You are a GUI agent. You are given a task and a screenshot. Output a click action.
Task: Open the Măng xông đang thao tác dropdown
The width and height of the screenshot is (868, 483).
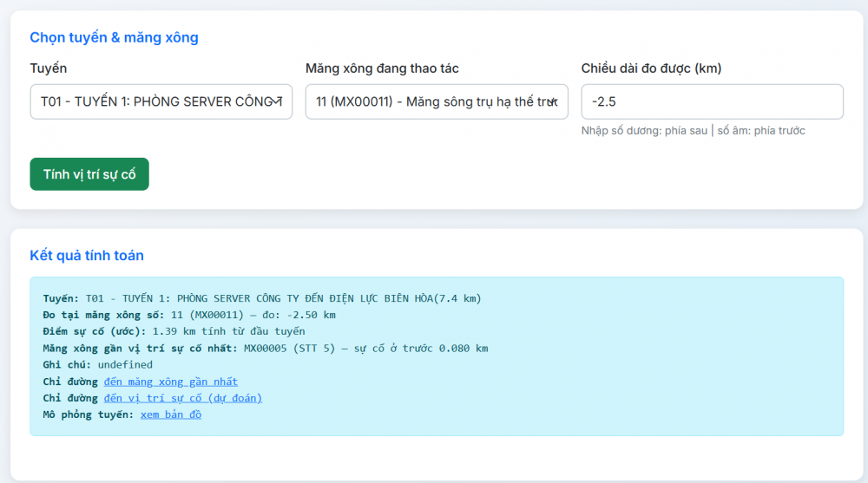(x=437, y=101)
